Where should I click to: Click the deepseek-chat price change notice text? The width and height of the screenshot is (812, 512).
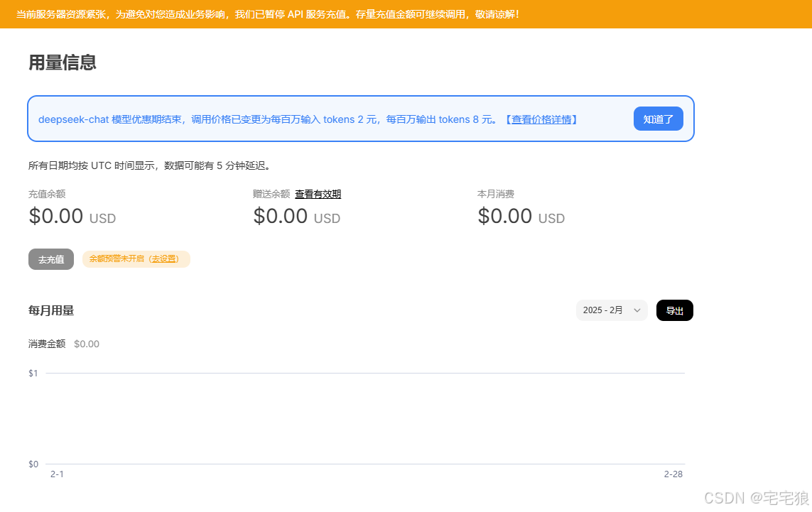click(x=268, y=119)
